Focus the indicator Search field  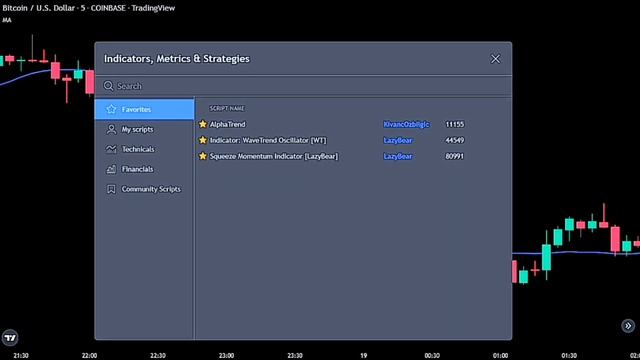tap(303, 86)
